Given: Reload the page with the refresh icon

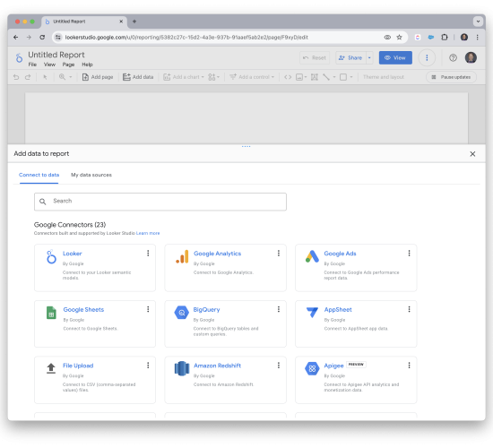Looking at the screenshot, I should click(x=42, y=38).
